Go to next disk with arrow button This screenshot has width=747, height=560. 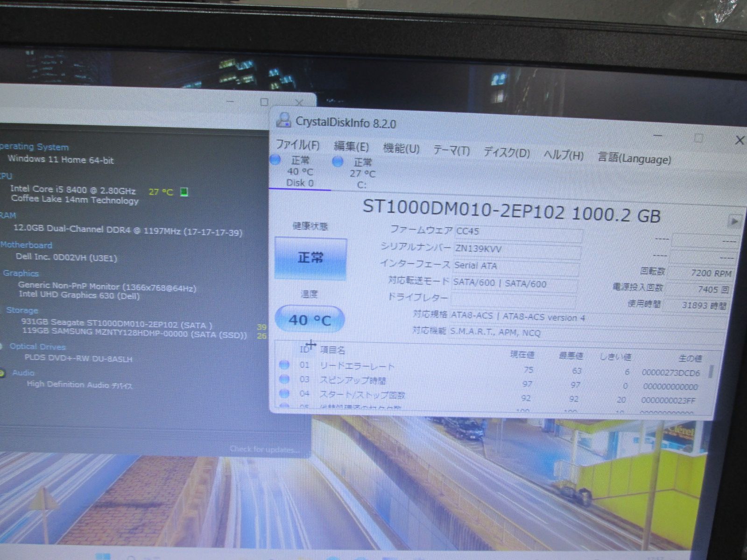[x=734, y=221]
